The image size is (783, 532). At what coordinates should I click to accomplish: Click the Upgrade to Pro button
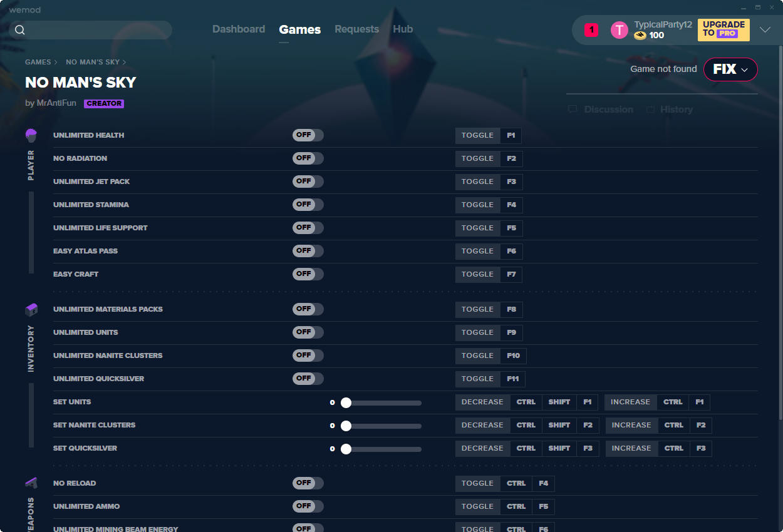coord(723,29)
